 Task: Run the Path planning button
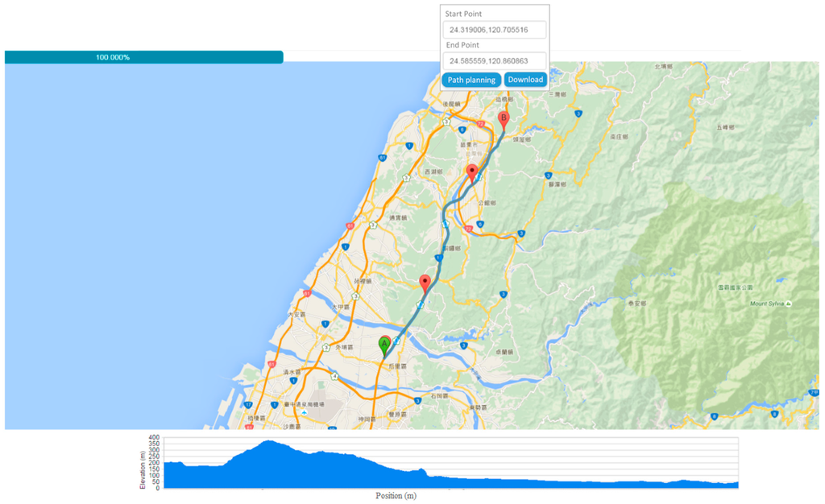(471, 80)
